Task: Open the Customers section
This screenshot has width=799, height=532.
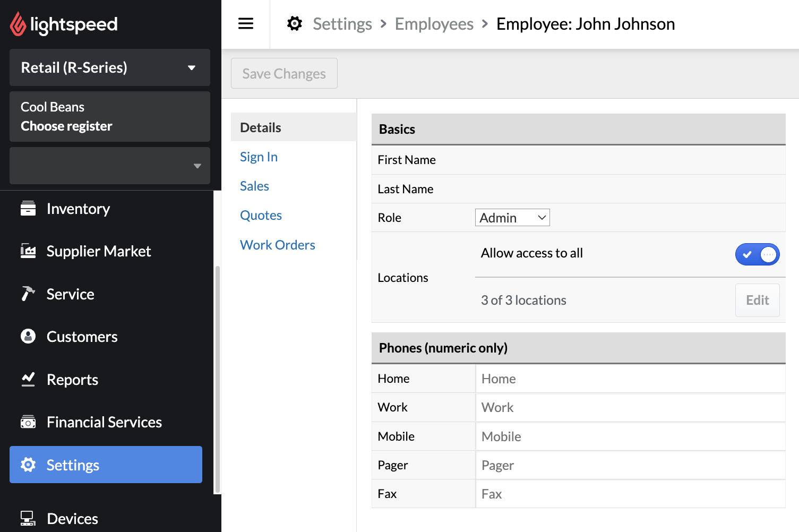Action: (82, 336)
